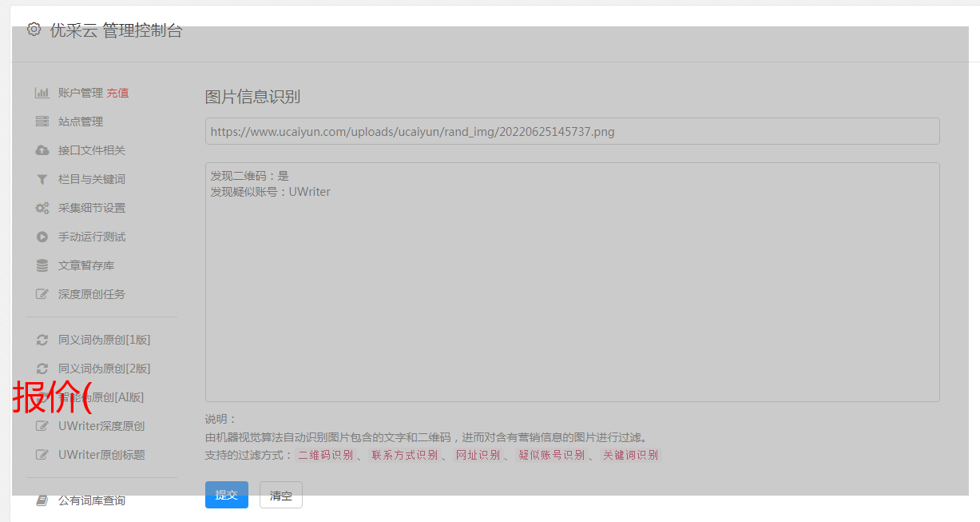Open the UWriter深度原创 sidebar item
The height and width of the screenshot is (522, 980).
(x=101, y=426)
